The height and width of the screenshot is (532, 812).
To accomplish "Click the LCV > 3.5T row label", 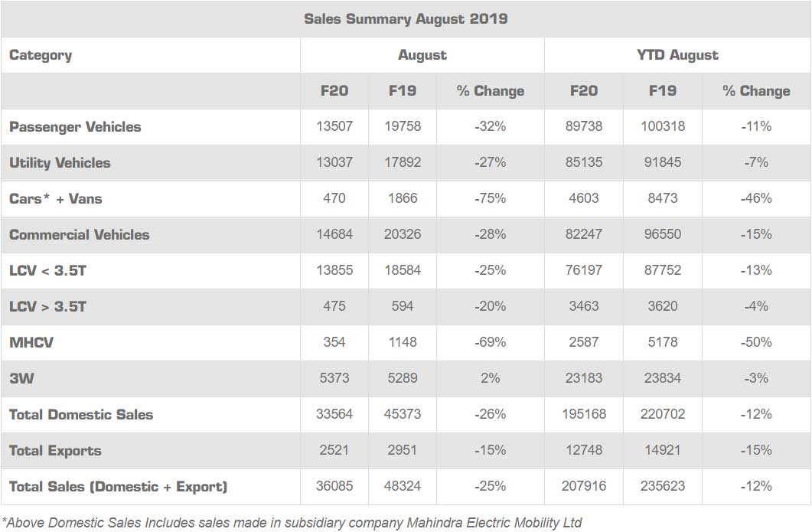I will (x=47, y=307).
